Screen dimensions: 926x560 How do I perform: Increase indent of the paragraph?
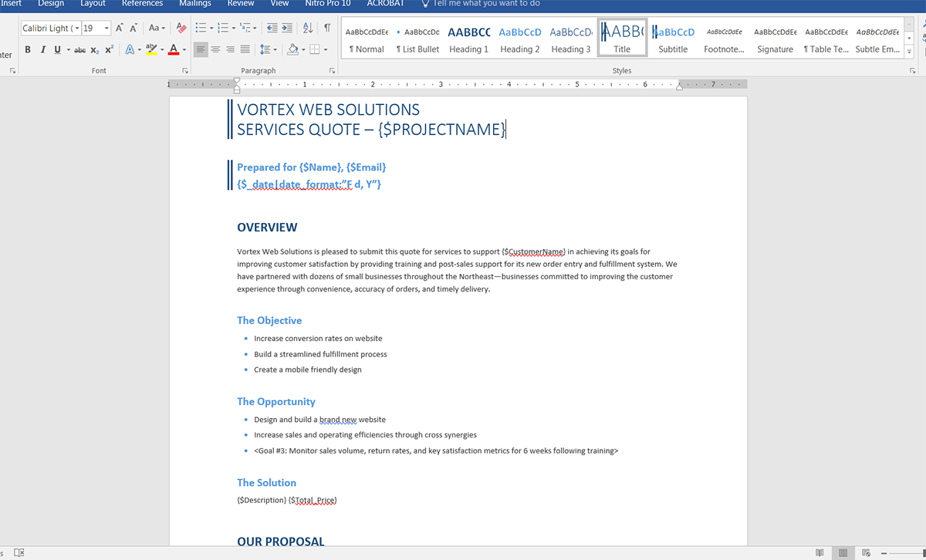click(x=289, y=29)
